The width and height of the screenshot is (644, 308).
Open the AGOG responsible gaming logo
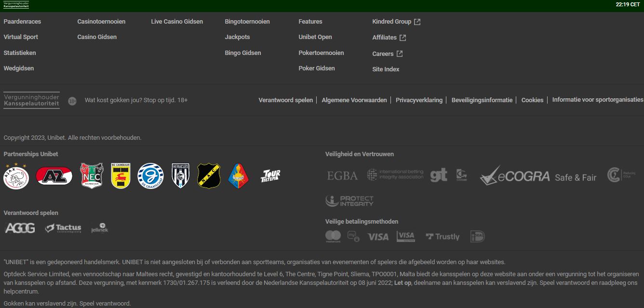[20, 228]
